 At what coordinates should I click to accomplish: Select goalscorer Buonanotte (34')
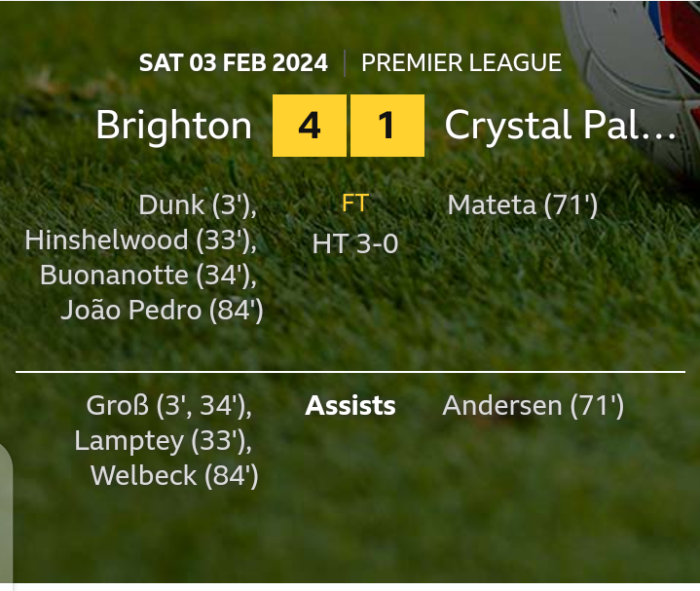[x=148, y=276]
